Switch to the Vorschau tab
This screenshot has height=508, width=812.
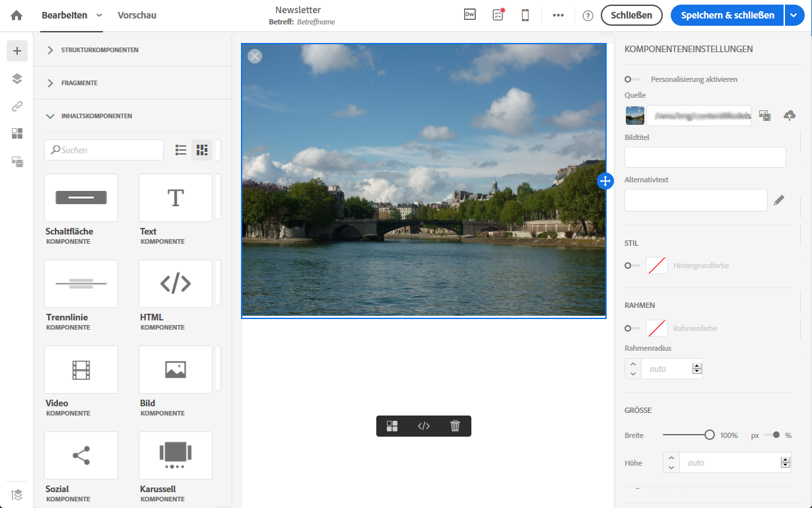click(x=137, y=15)
